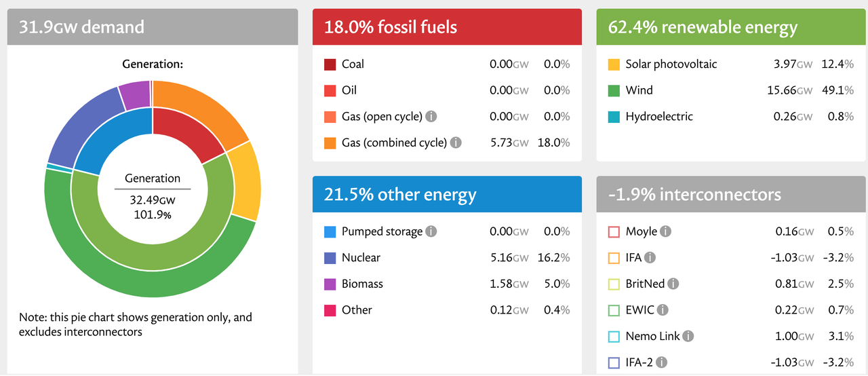
Task: Click the 31.9GW demand header
Action: pyautogui.click(x=153, y=27)
